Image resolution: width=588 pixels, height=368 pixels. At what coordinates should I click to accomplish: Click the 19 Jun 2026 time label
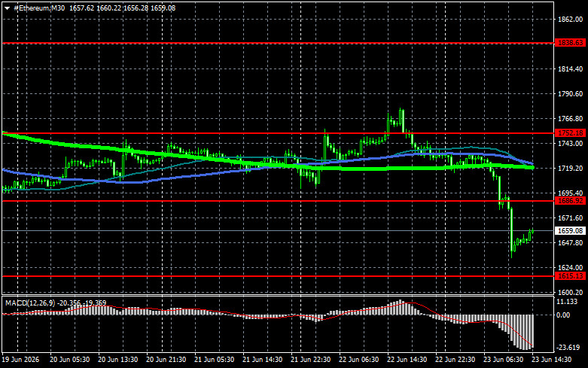tap(21, 360)
